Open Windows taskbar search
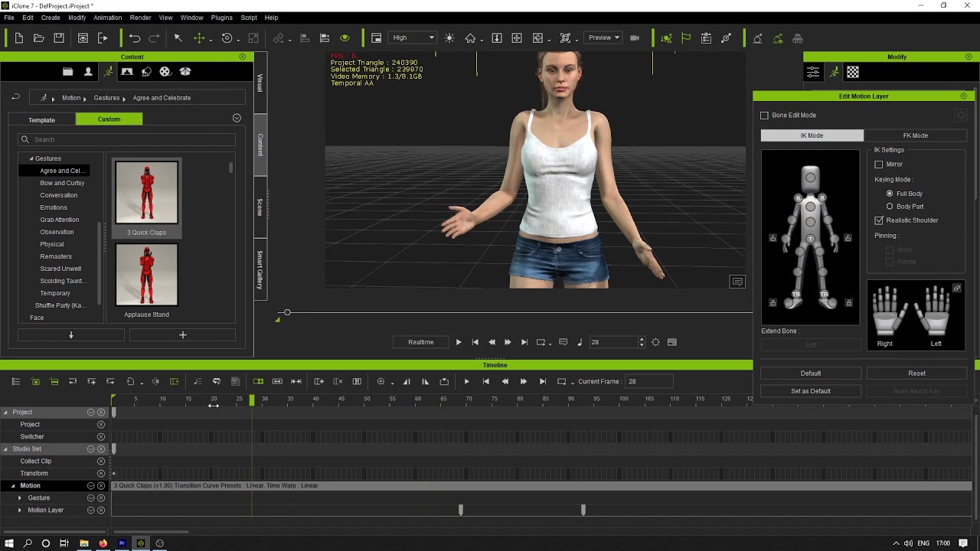The width and height of the screenshot is (980, 551). 28,543
